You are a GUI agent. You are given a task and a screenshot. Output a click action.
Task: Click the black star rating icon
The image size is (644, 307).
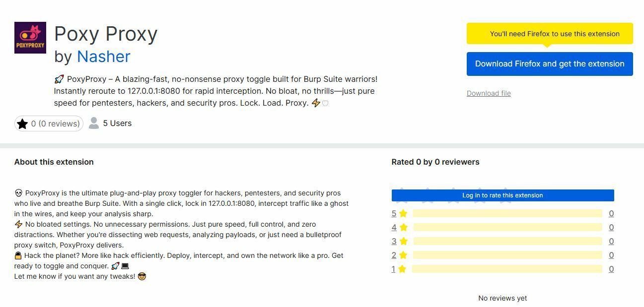click(22, 123)
